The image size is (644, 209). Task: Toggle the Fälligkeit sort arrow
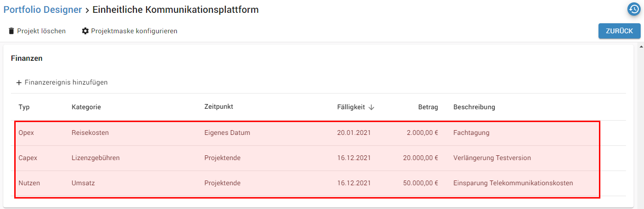point(371,107)
